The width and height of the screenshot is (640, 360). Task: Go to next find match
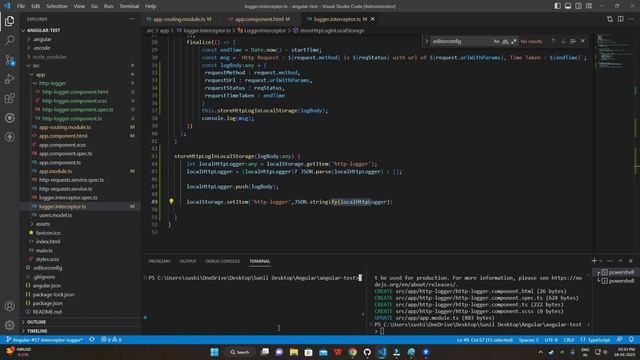point(563,41)
